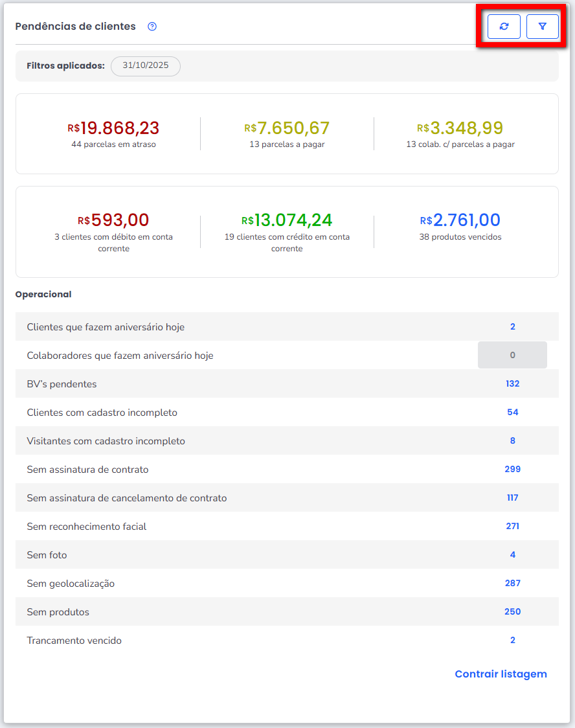
Task: Open the R$19.868,23 overdue installments amount
Action: [x=113, y=128]
